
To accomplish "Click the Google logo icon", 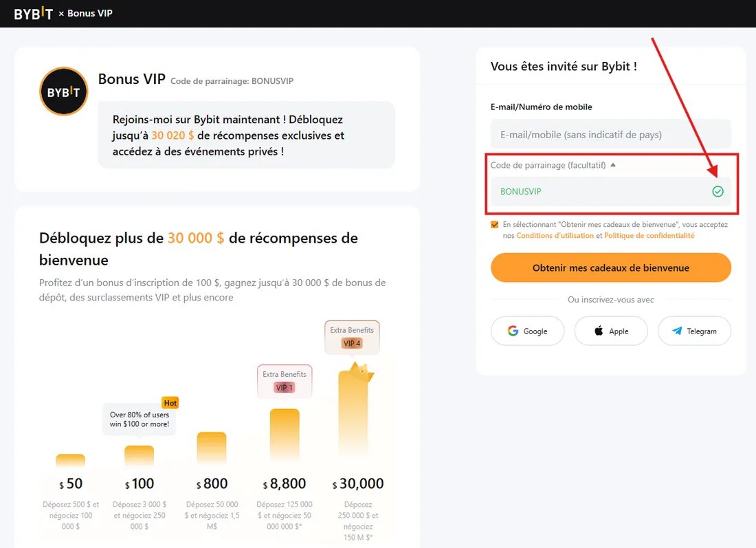I will tap(513, 331).
